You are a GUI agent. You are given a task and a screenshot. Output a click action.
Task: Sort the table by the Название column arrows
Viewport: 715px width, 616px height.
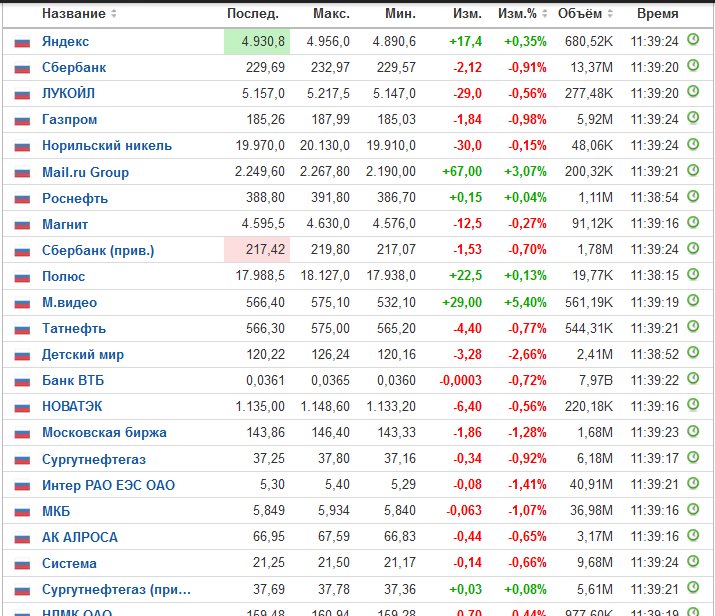[x=114, y=14]
